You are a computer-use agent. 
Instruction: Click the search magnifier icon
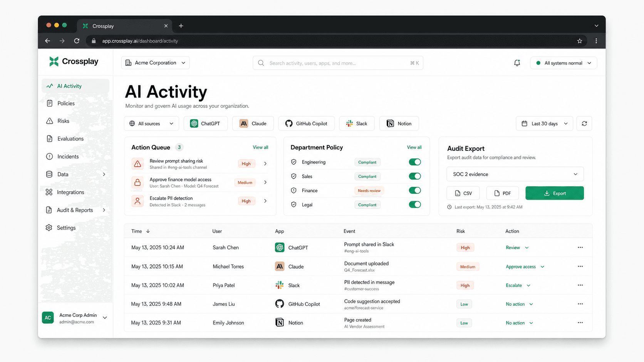(x=261, y=63)
